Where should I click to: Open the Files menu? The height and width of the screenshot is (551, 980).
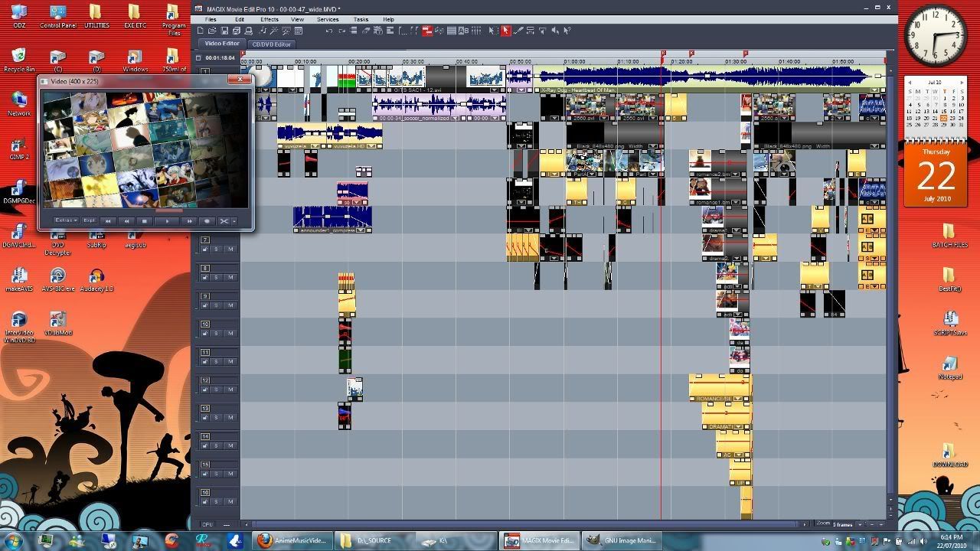tap(211, 19)
